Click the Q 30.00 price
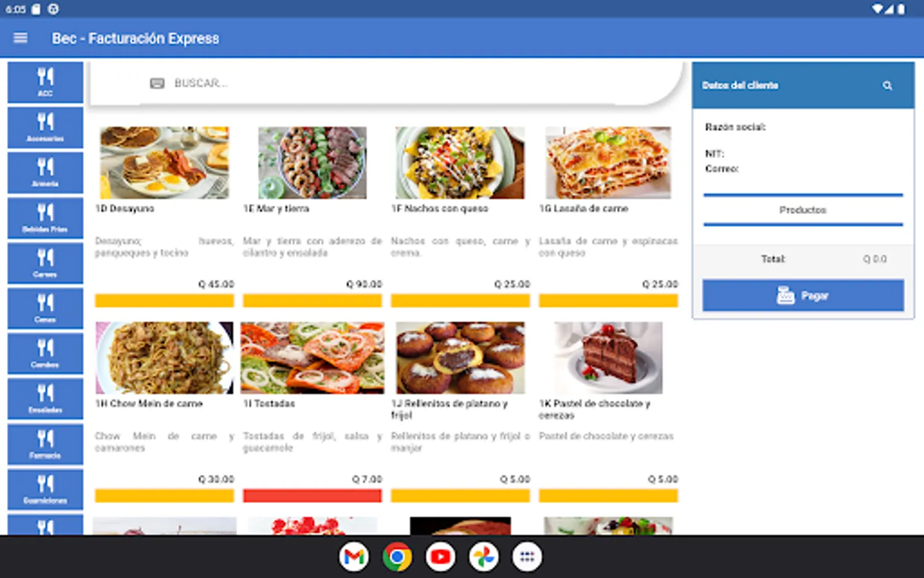This screenshot has height=578, width=924. click(216, 479)
